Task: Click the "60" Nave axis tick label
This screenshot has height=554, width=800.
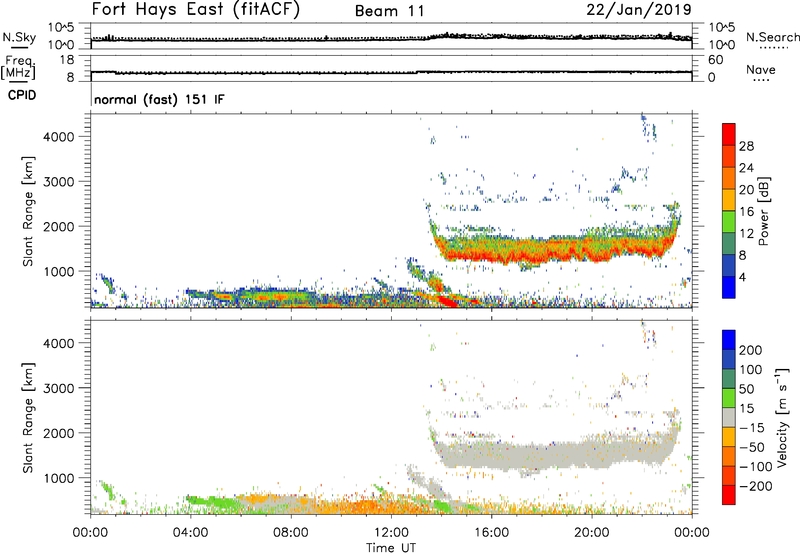Action: [715, 60]
